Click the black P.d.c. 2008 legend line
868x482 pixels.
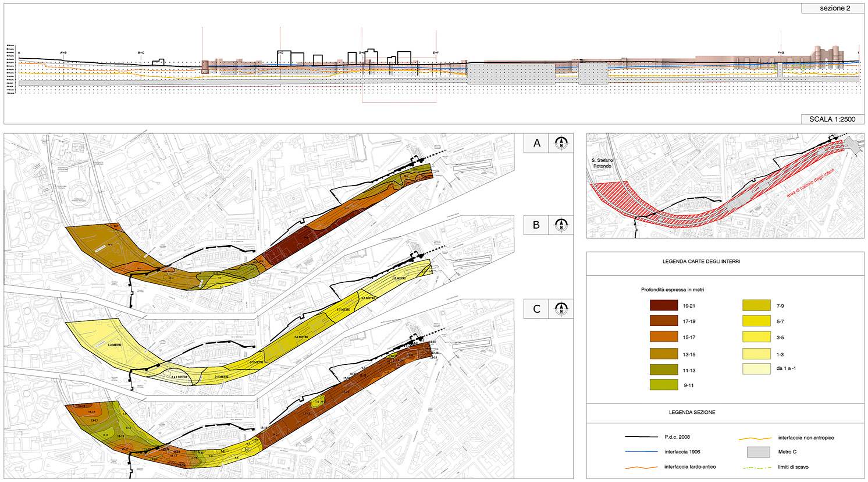click(x=641, y=437)
